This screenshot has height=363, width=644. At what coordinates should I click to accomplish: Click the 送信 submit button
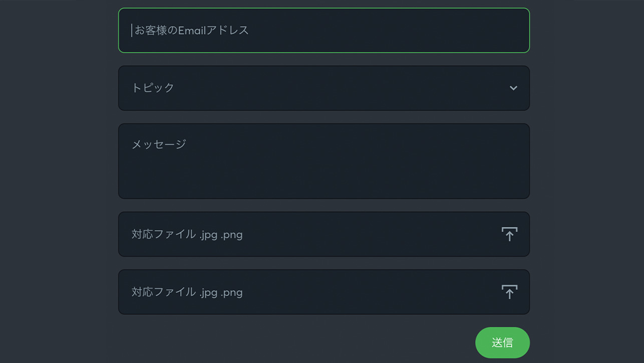tap(502, 342)
